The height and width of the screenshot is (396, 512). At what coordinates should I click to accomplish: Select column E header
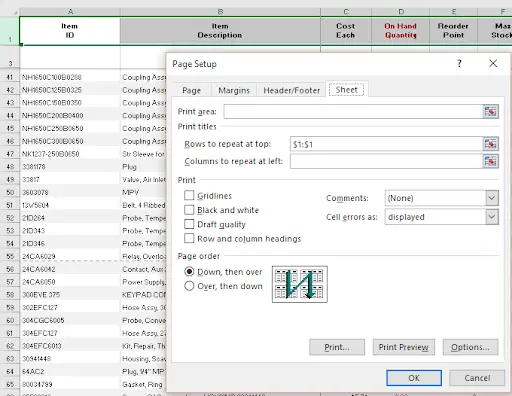point(454,12)
